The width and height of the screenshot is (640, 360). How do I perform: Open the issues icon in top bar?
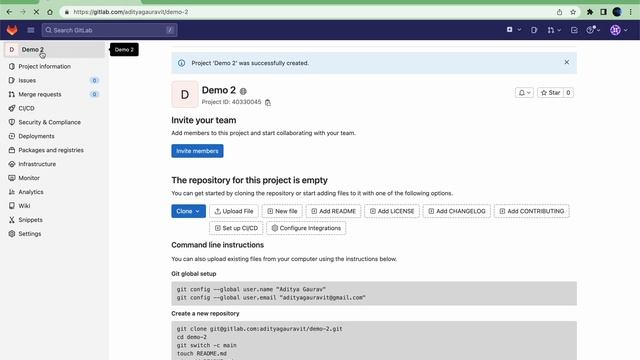click(534, 30)
